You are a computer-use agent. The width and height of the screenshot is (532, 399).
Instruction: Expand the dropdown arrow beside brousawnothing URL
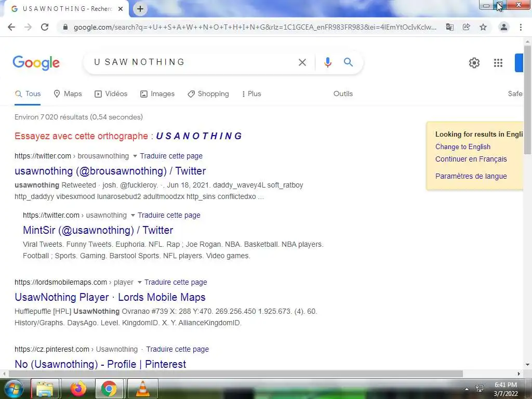coord(135,156)
